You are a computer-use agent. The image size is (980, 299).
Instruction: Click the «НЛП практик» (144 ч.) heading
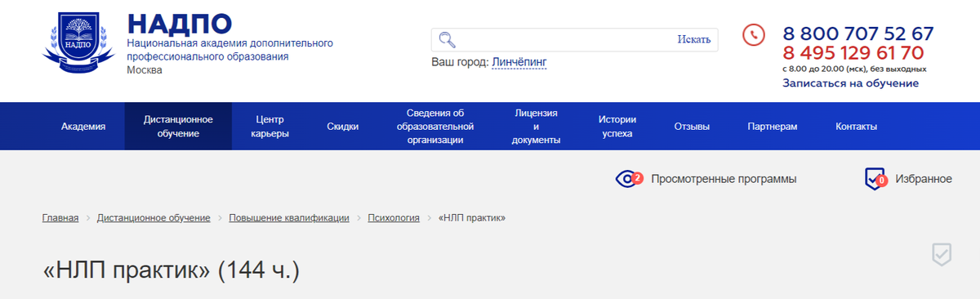click(171, 270)
